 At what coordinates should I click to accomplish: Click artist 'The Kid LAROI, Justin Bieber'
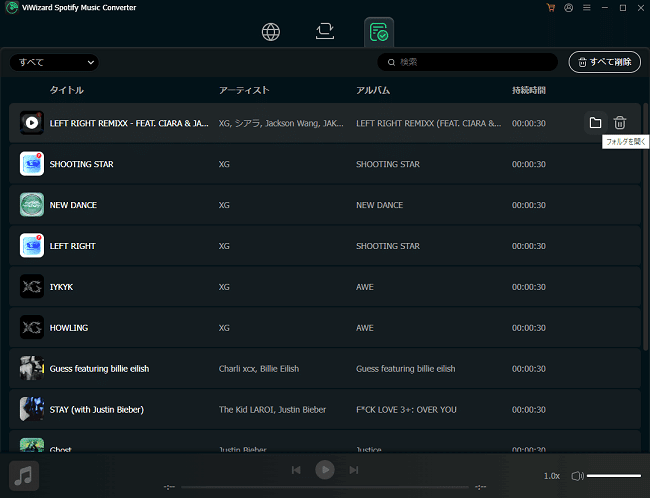pyautogui.click(x=272, y=410)
